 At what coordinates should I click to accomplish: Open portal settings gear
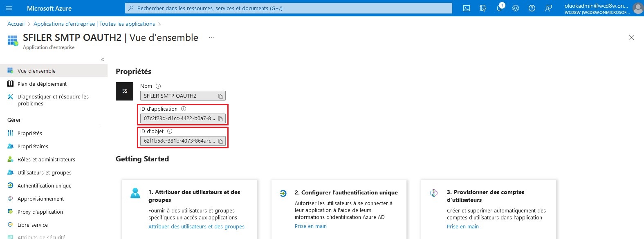click(x=516, y=8)
